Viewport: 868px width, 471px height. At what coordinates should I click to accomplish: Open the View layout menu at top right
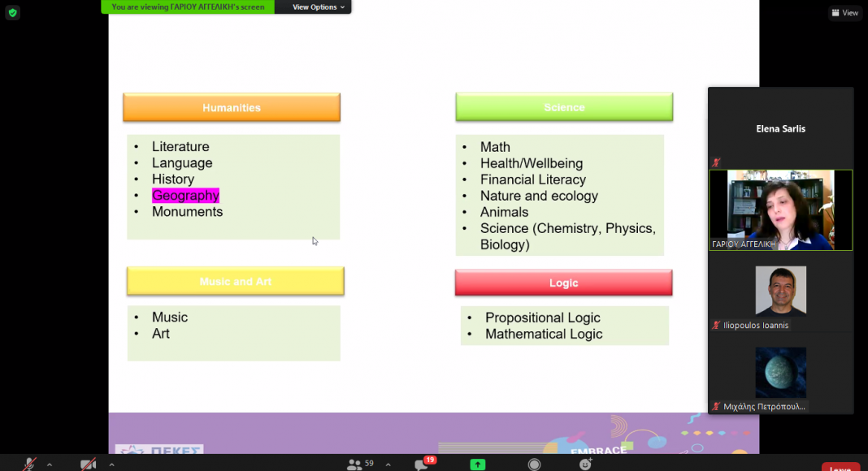tap(844, 13)
